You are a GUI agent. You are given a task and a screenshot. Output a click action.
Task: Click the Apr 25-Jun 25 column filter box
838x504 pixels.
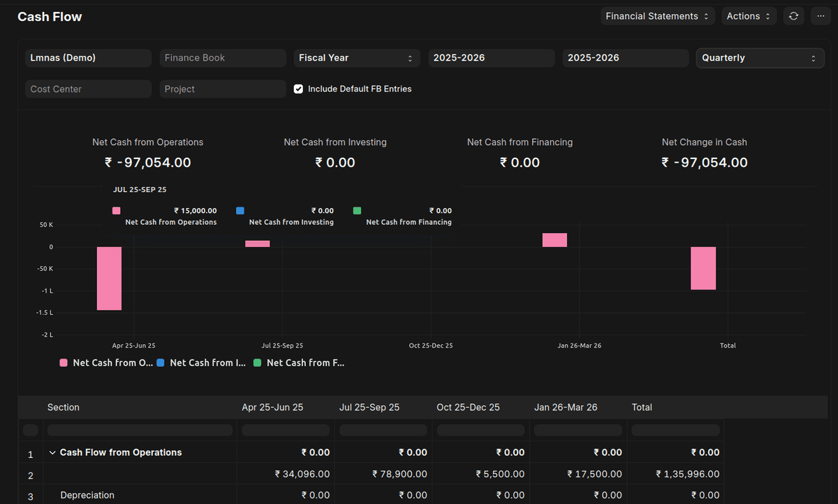tap(286, 430)
